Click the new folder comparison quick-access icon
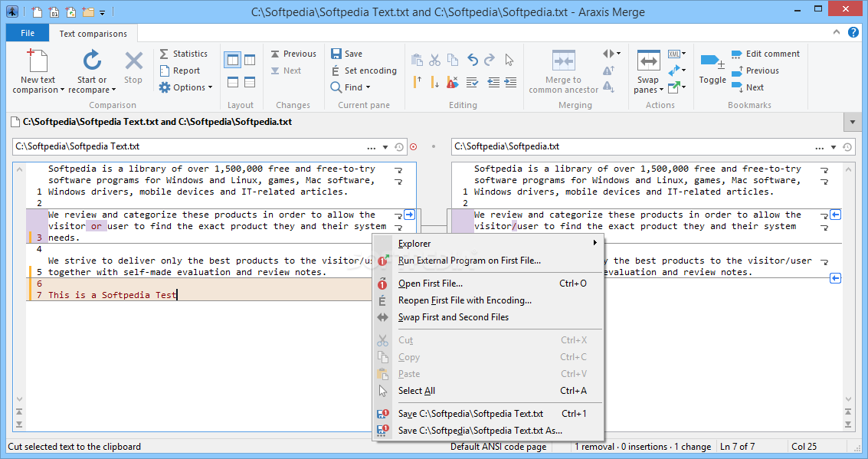 (x=88, y=11)
